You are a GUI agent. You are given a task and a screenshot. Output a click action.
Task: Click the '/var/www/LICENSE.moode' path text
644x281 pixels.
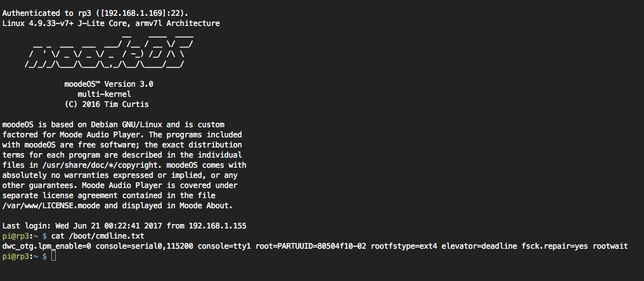pos(51,206)
